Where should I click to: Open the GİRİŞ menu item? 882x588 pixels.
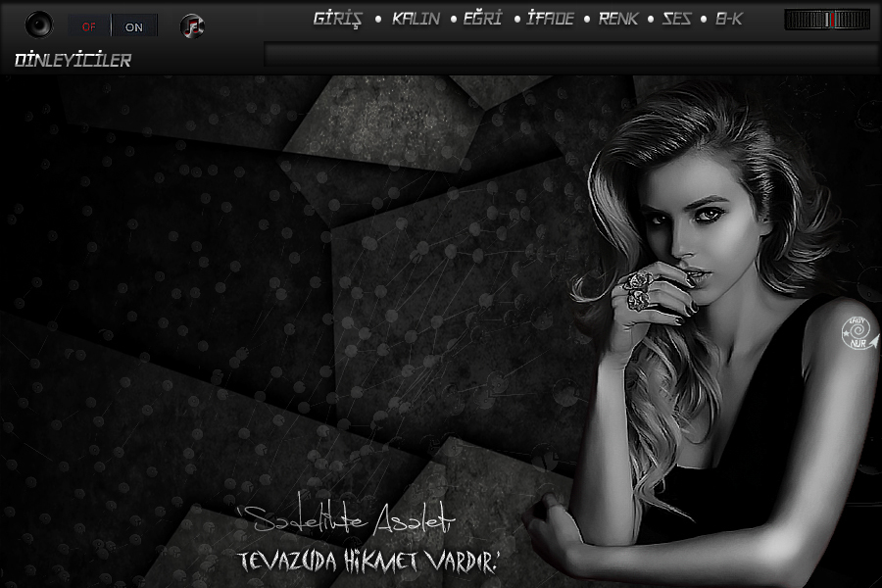pyautogui.click(x=338, y=19)
